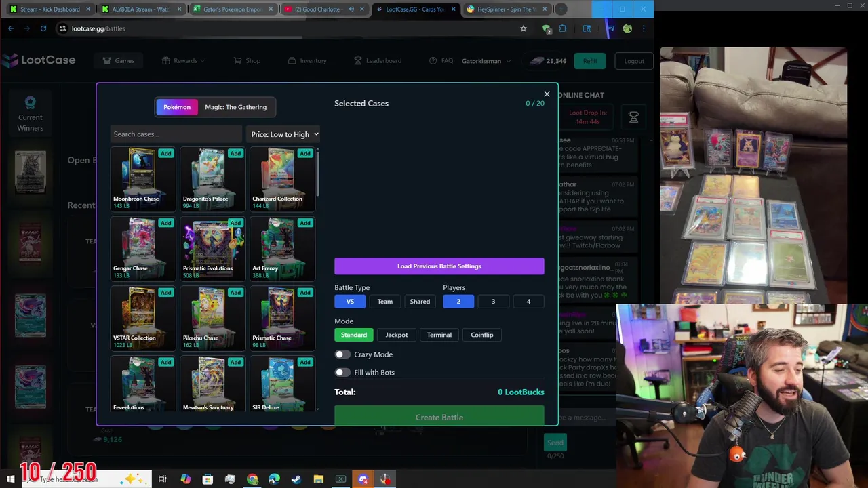
Task: Click the Logout button
Action: point(634,61)
